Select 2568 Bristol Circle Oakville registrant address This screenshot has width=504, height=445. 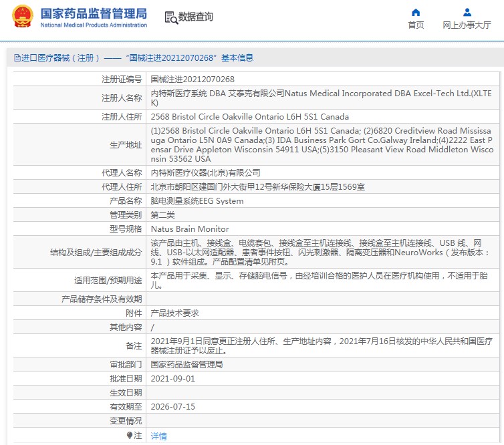tap(250, 117)
